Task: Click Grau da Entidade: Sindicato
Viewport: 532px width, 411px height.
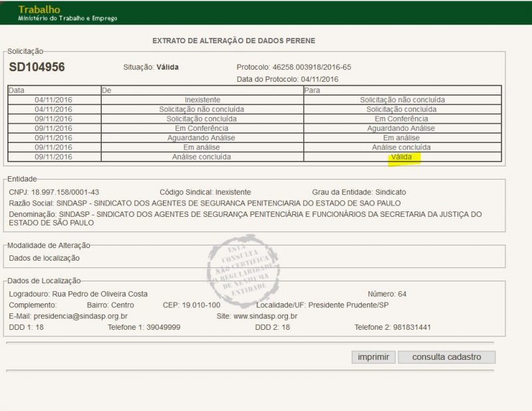Action: click(359, 192)
